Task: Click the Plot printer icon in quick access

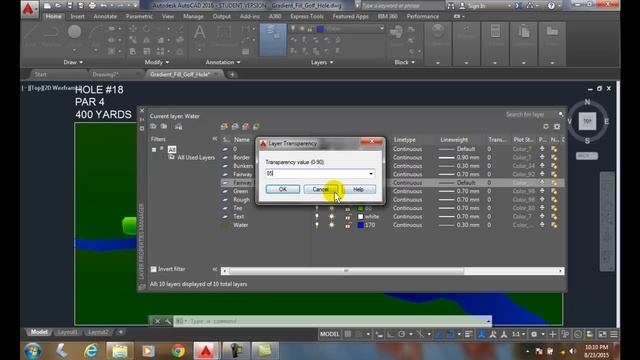Action: (92, 6)
